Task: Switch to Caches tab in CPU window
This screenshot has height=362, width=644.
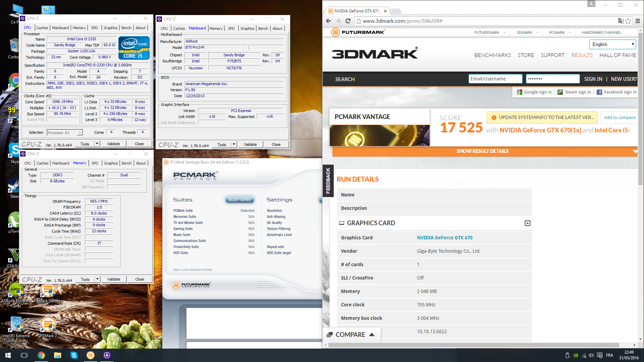Action: [x=42, y=28]
